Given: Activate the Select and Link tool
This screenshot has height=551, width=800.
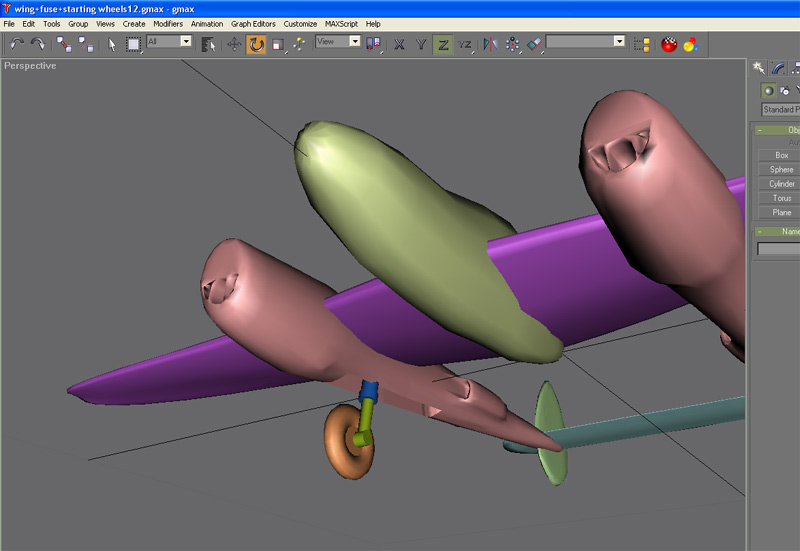Looking at the screenshot, I should (64, 44).
